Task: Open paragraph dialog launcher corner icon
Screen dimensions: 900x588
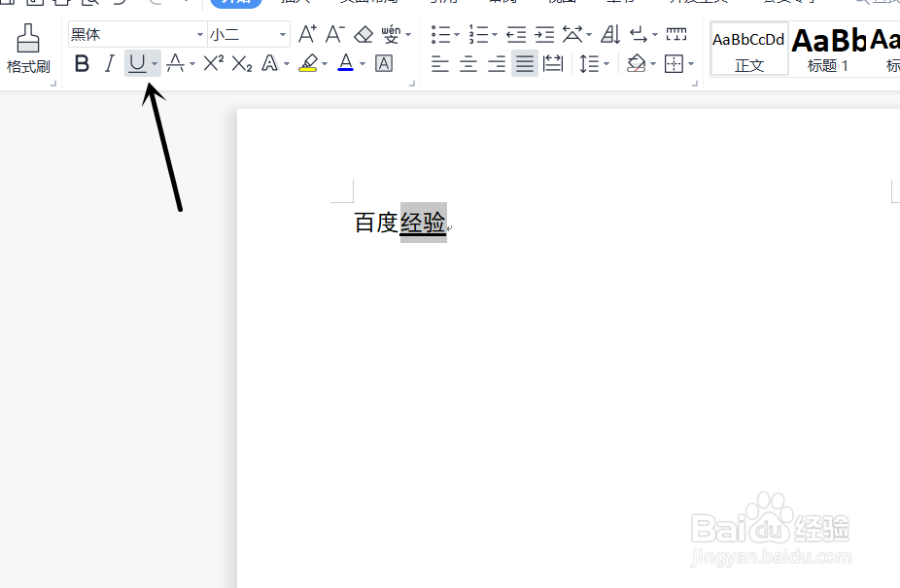Action: (695, 84)
